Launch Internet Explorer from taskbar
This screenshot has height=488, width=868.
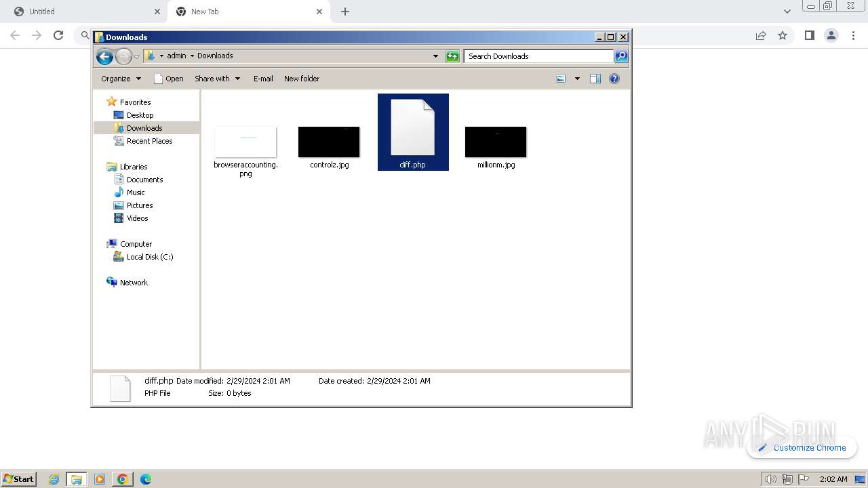pyautogui.click(x=54, y=479)
